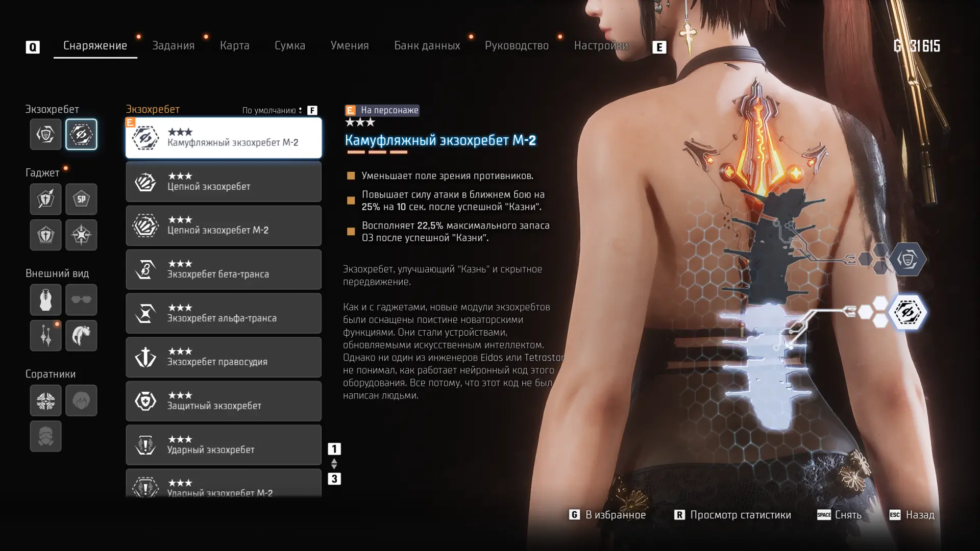Click the highlighted camouflage node on character's back
Screen dimensions: 980x551
[x=908, y=312]
